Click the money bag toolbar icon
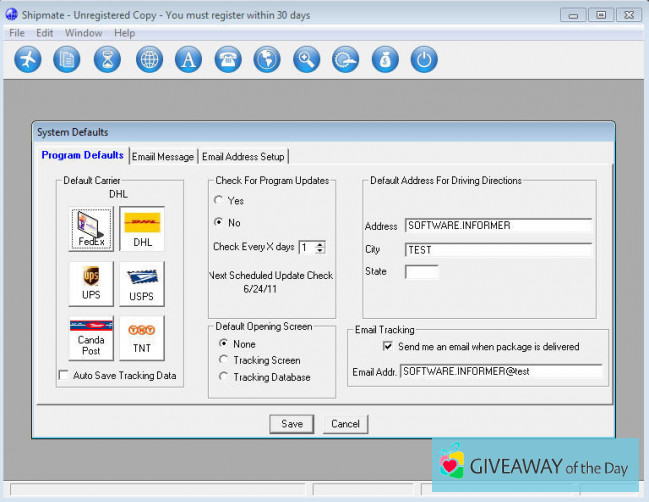The image size is (649, 502). (x=385, y=60)
